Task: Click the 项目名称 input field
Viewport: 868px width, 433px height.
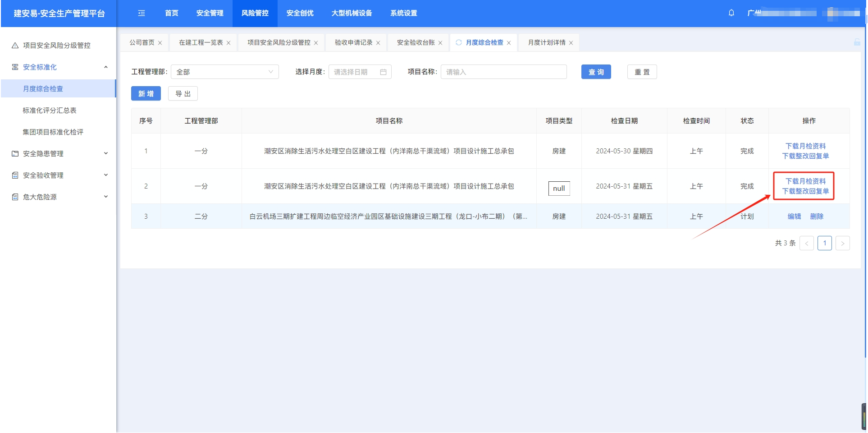Action: click(503, 72)
